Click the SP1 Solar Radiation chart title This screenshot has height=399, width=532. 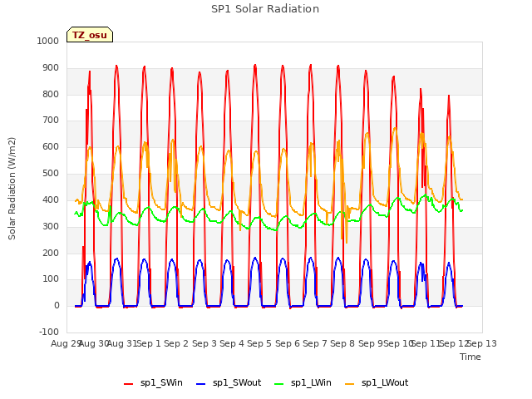pyautogui.click(x=265, y=9)
